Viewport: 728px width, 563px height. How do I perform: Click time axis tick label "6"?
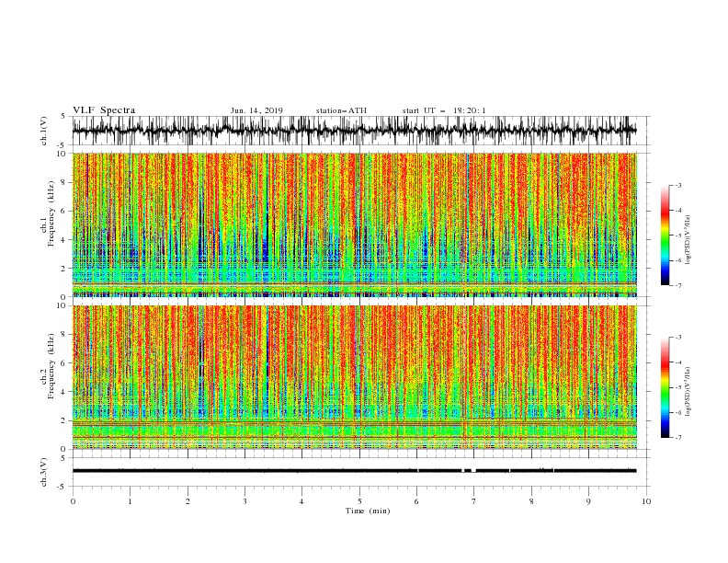pos(416,501)
